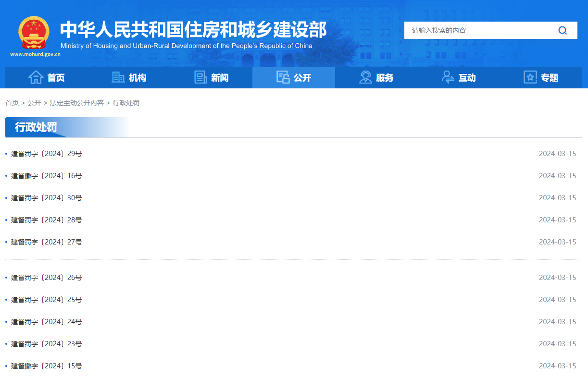Select the 互动 interaction icon

coord(448,77)
